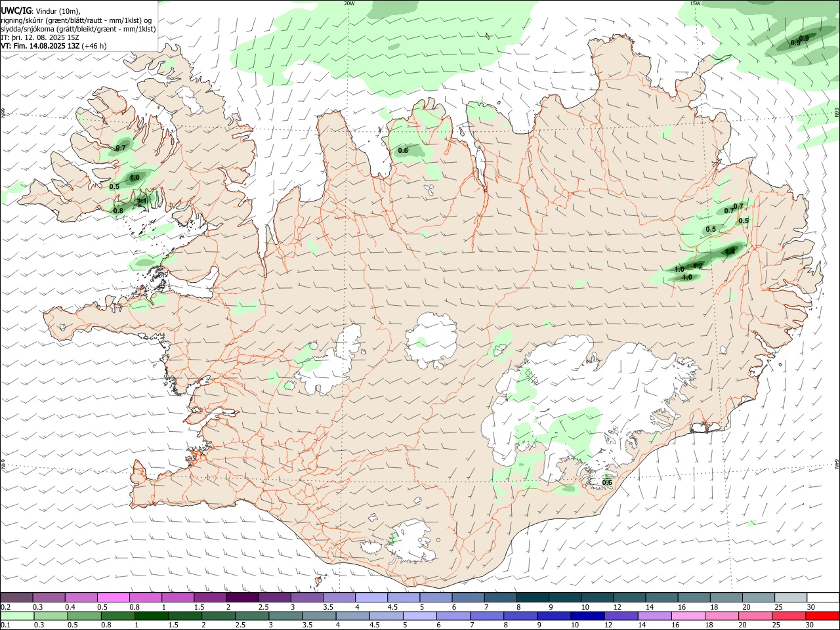Click the '0.5' value in the Westfjords
This screenshot has height=630, width=840.
(x=114, y=187)
